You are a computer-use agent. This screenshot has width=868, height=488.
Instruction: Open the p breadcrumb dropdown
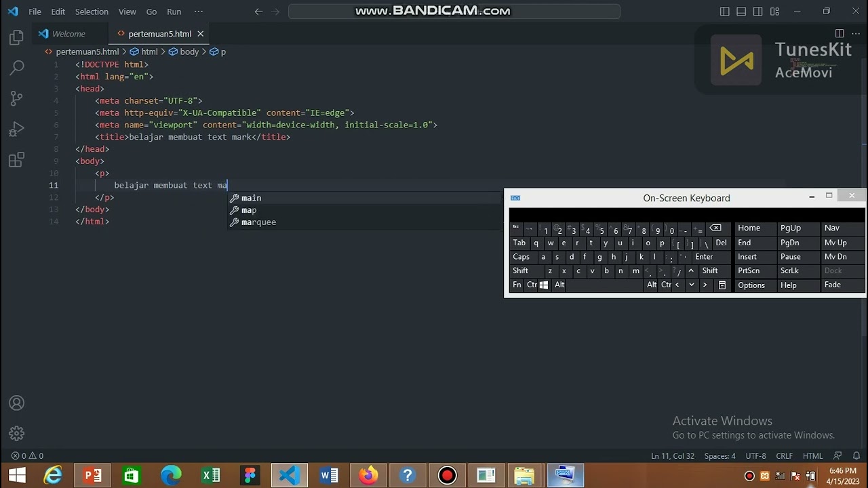218,52
